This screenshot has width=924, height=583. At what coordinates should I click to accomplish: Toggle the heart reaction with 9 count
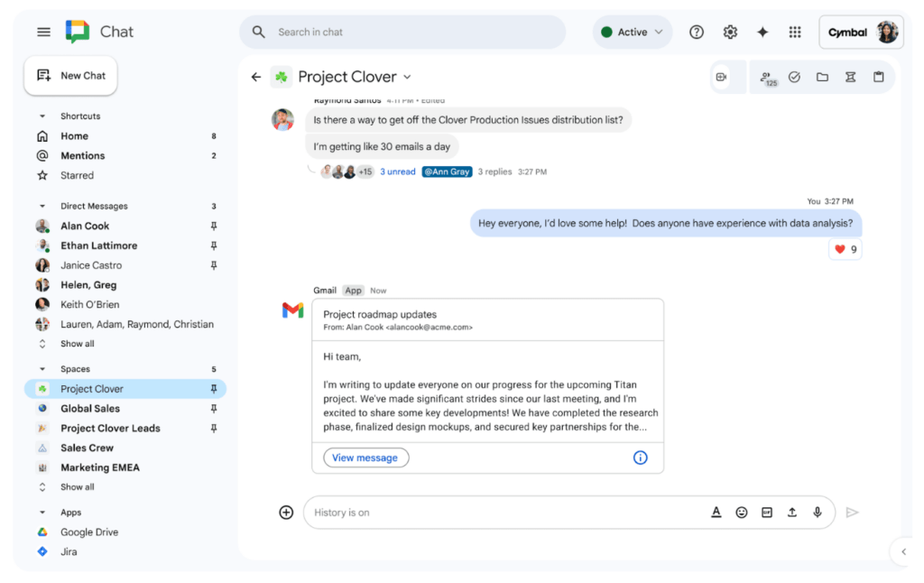[845, 249]
